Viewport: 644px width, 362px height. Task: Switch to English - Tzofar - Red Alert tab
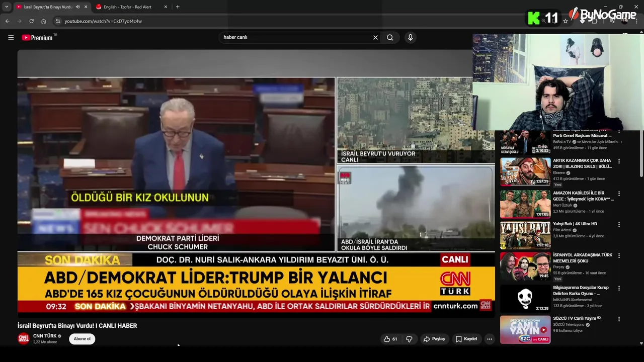132,7
